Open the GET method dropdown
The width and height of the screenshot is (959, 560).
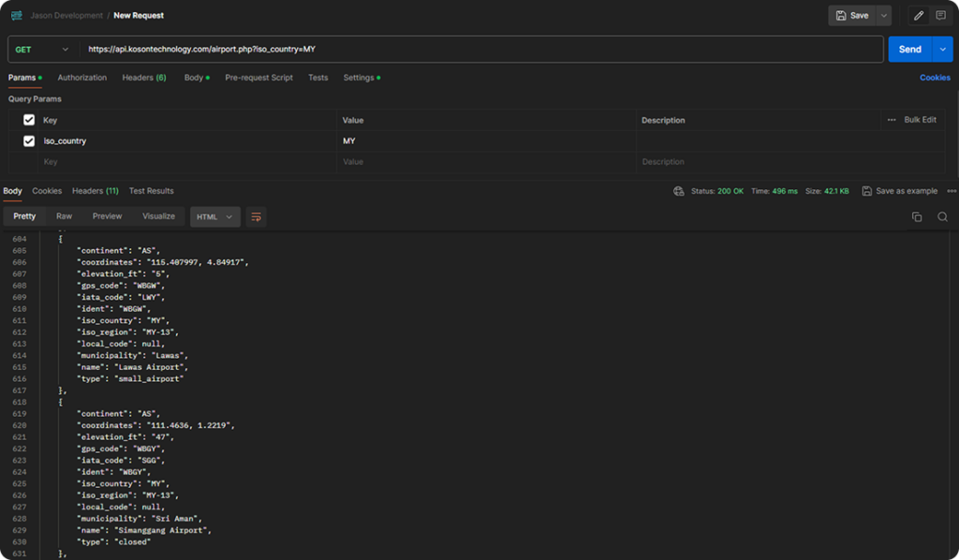pyautogui.click(x=42, y=50)
